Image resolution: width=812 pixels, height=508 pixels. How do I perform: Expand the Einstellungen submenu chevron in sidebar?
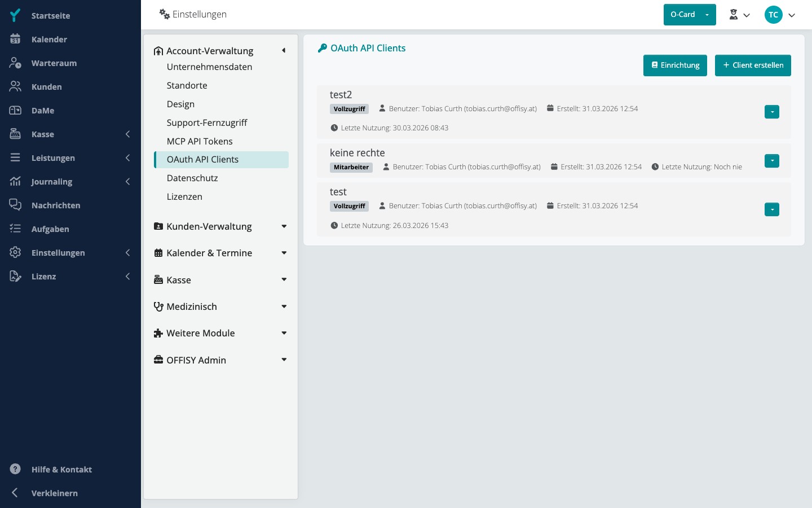[x=127, y=252]
